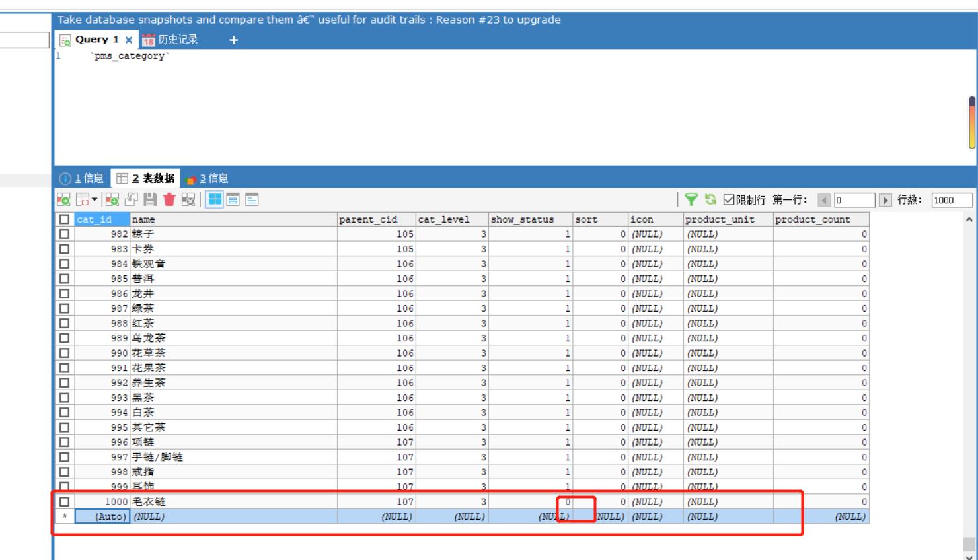Add a new query tab with plus

233,40
